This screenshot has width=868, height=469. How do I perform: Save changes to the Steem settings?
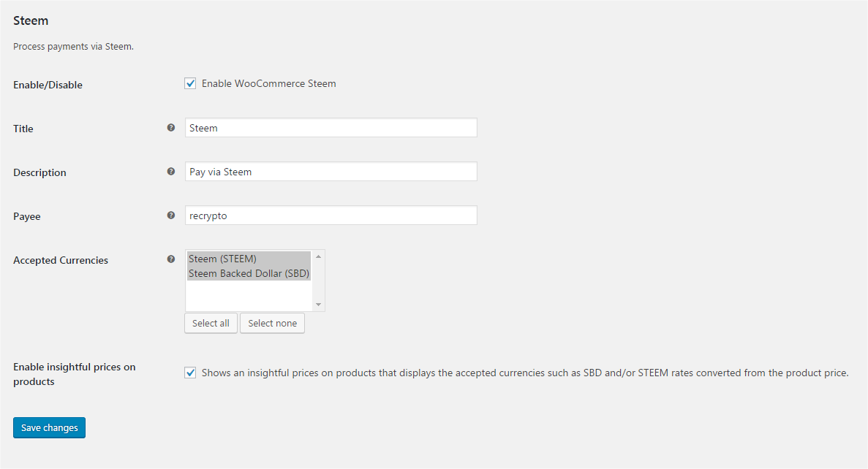click(49, 427)
